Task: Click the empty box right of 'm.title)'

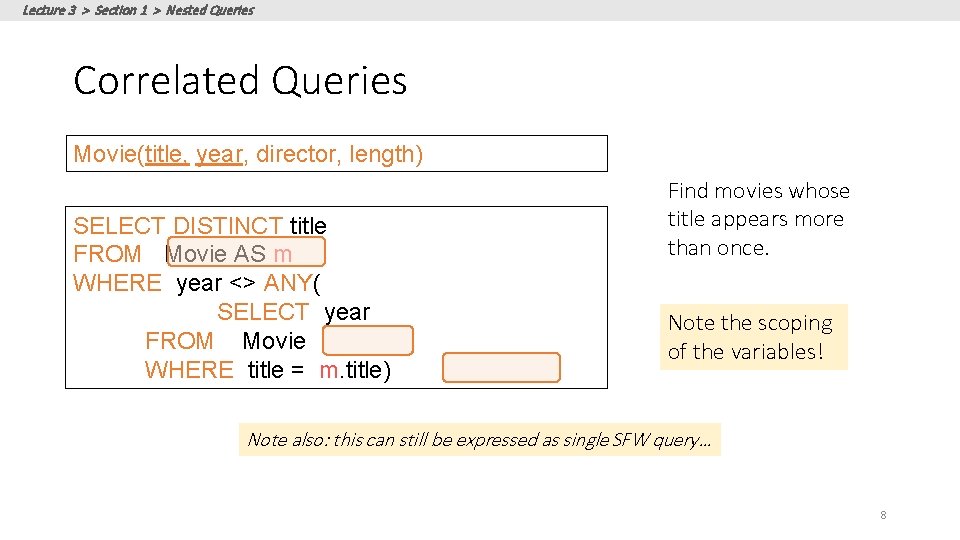Action: [x=501, y=367]
